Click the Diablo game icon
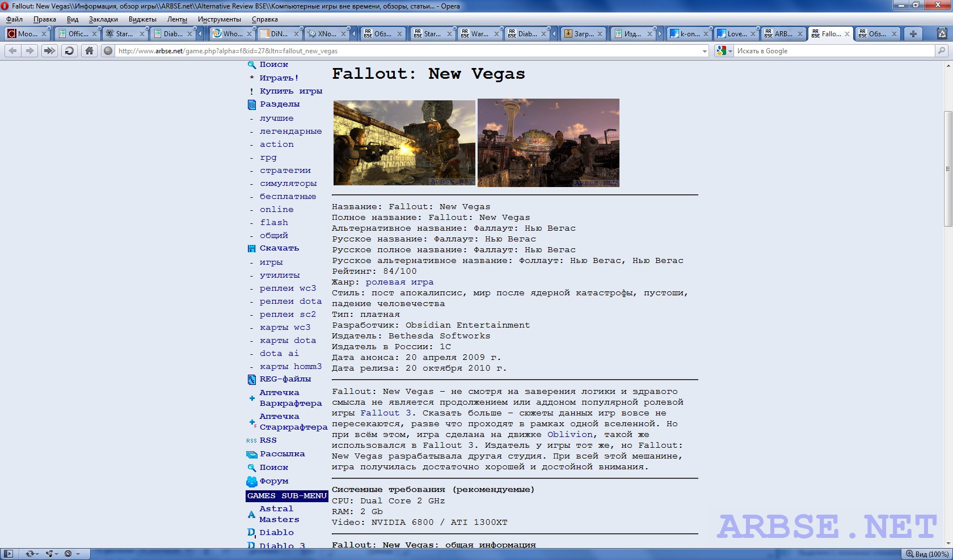Image resolution: width=953 pixels, height=560 pixels. pos(251,533)
